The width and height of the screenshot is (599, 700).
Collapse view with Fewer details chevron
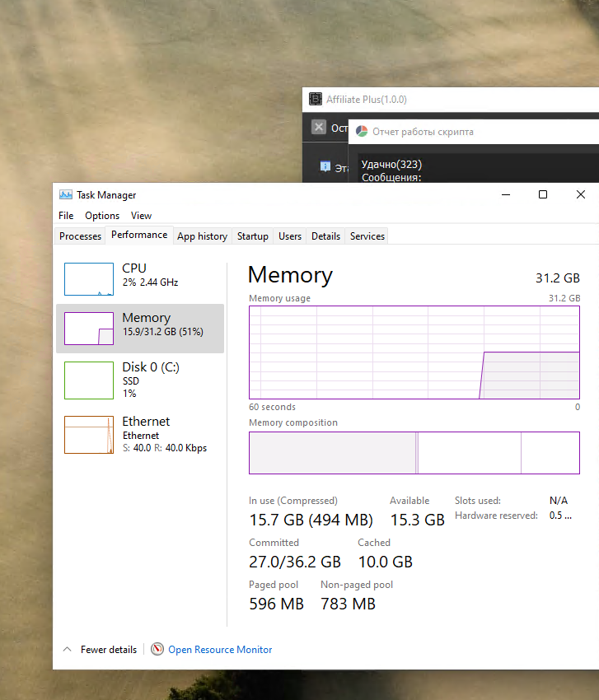(x=68, y=649)
